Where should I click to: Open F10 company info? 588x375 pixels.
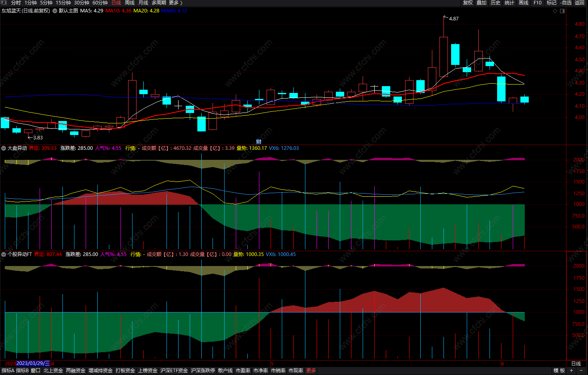pos(538,3)
